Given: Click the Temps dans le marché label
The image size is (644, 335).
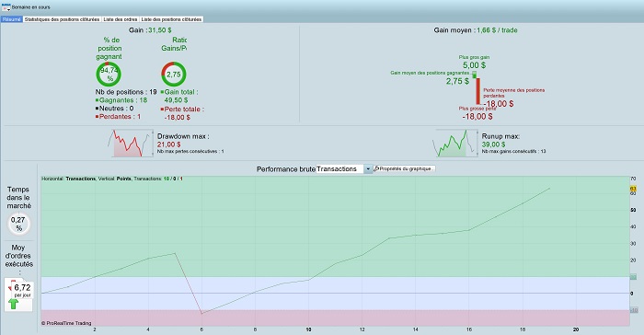Looking at the screenshot, I should [x=18, y=198].
